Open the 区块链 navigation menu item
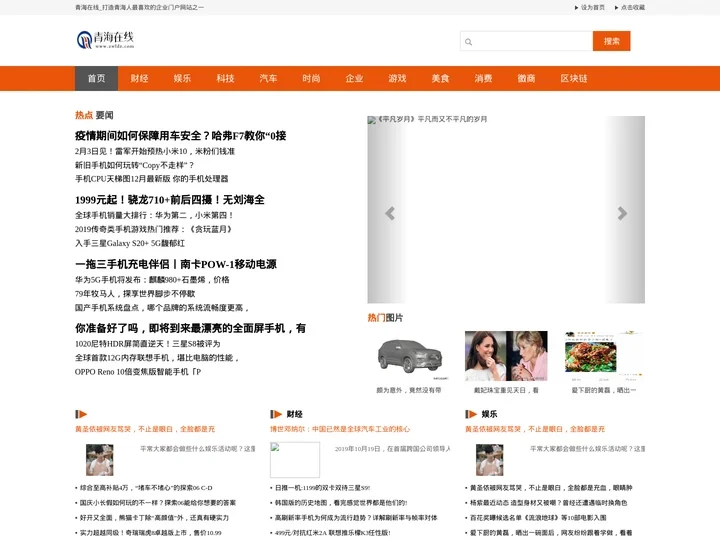The height and width of the screenshot is (540, 720). pos(574,79)
